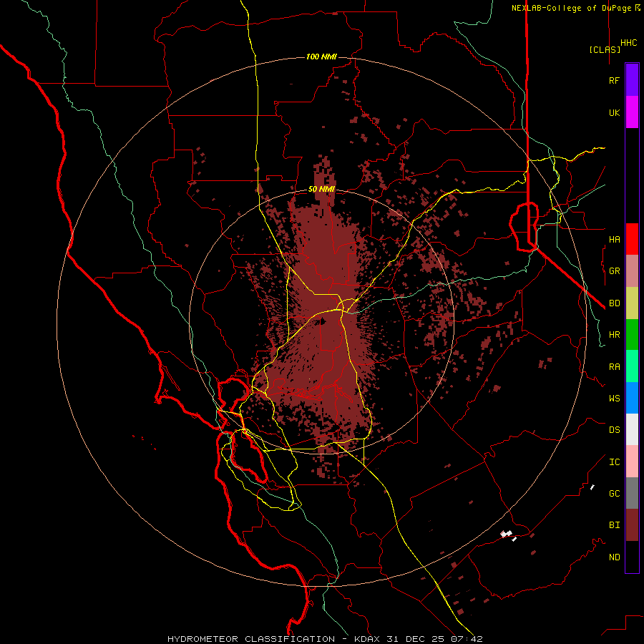The image size is (644, 644).
Task: Click the magenta UK legend swatch
Action: [x=632, y=112]
